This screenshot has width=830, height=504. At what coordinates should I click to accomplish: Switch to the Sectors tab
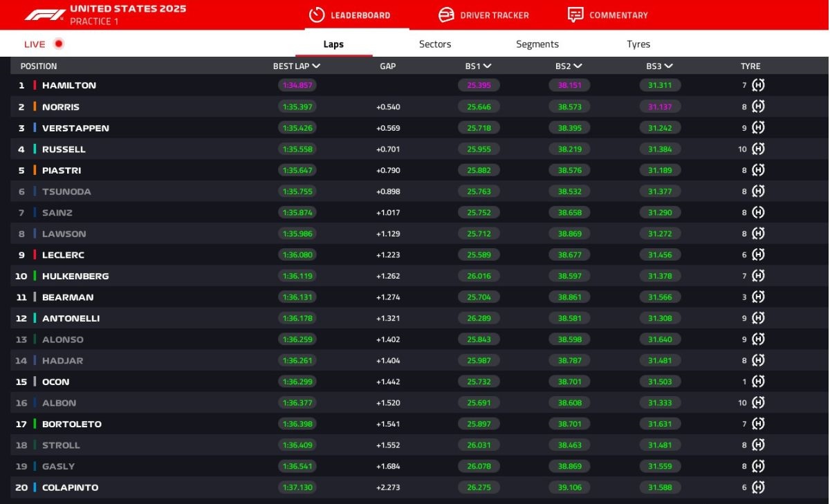pyautogui.click(x=434, y=44)
